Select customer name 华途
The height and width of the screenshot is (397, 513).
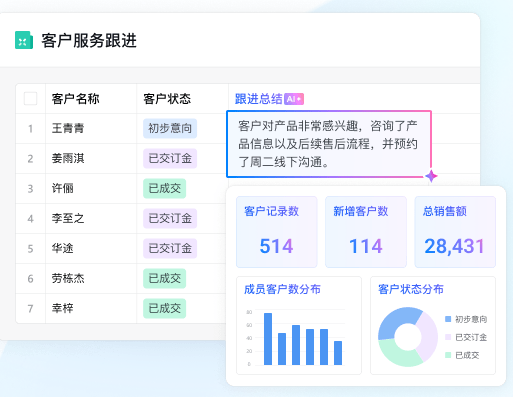click(62, 248)
